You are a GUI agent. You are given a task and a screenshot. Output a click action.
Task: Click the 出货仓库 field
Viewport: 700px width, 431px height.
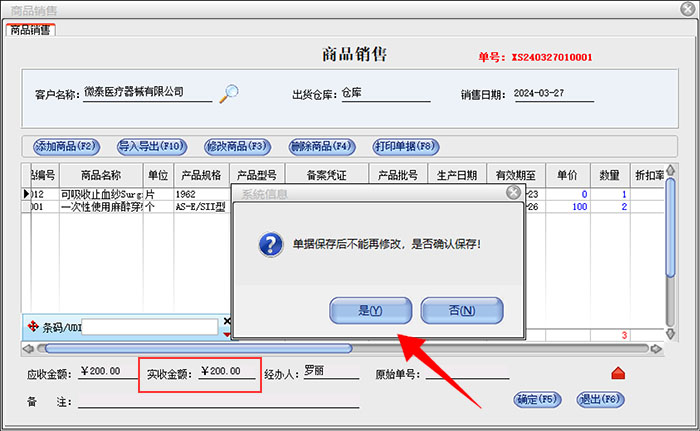385,93
